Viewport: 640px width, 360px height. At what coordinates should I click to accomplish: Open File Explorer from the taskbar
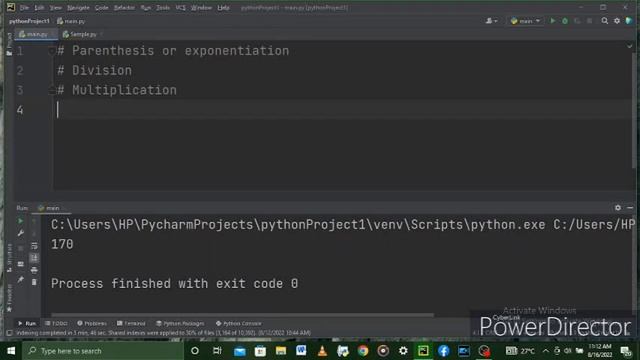click(x=281, y=351)
